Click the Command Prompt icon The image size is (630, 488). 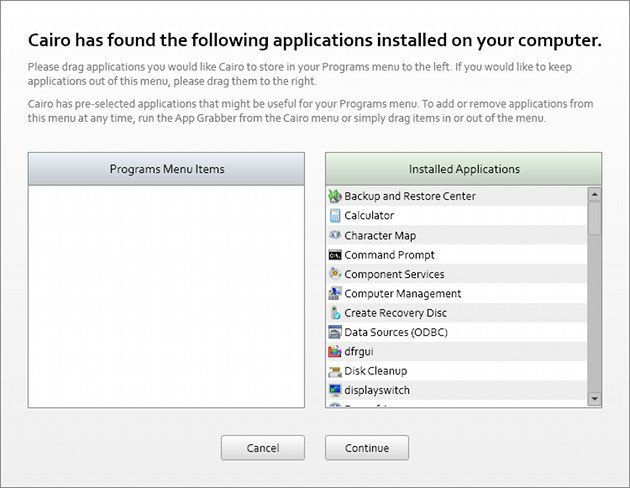[x=335, y=255]
